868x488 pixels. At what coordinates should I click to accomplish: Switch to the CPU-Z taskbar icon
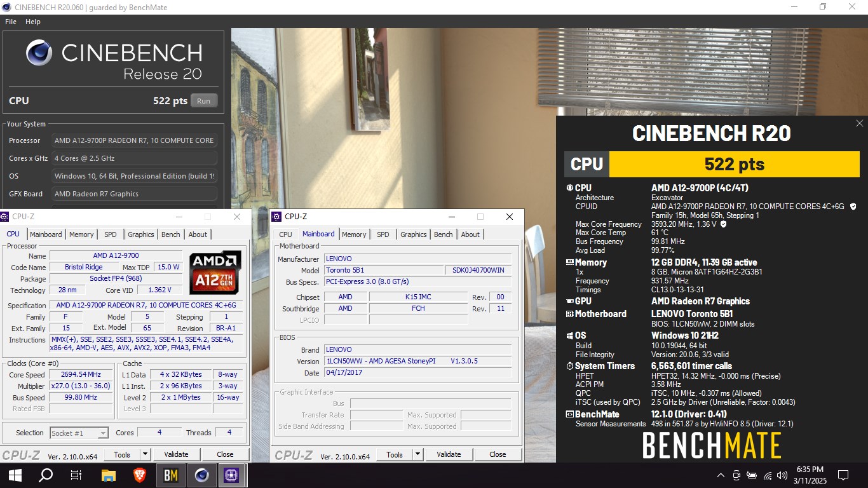coord(231,475)
